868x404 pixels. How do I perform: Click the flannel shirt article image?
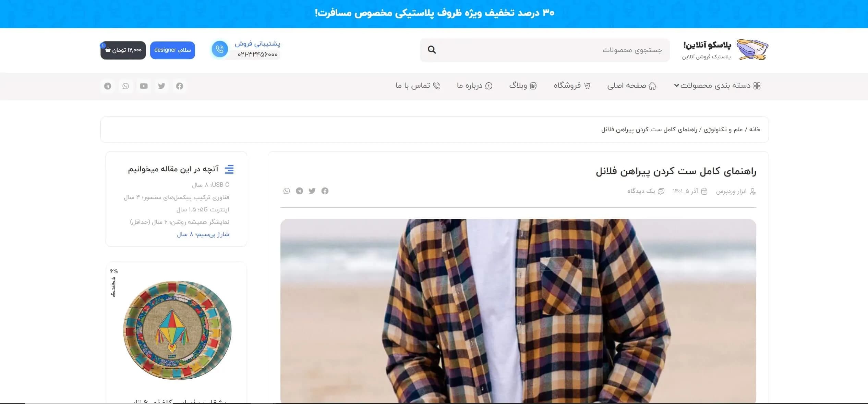(518, 311)
